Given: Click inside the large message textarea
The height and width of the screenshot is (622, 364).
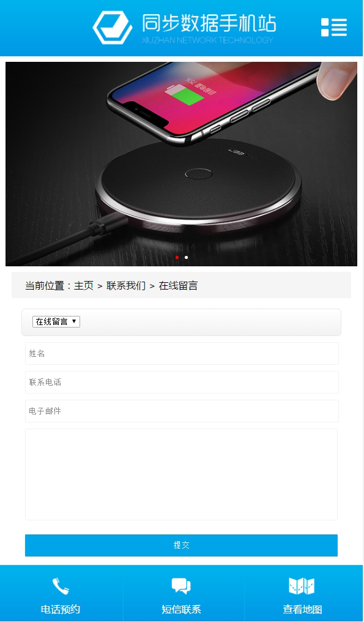Looking at the screenshot, I should [181, 474].
